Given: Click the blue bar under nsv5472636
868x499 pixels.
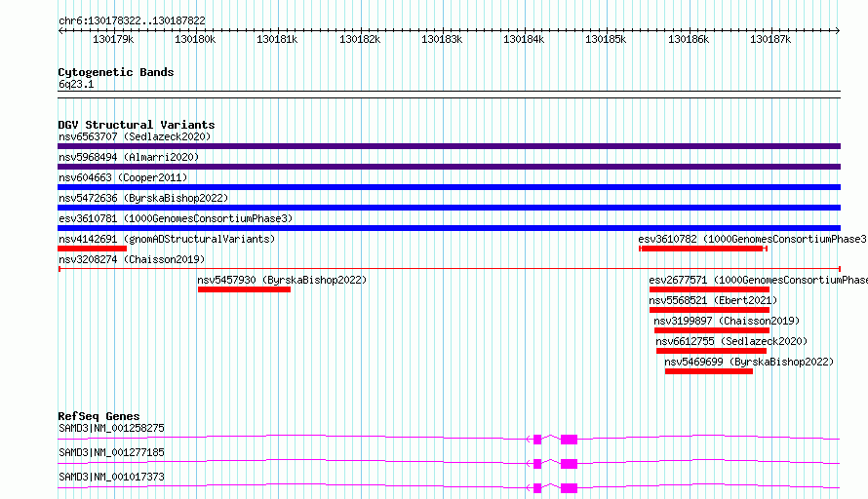Looking at the screenshot, I should point(449,208).
